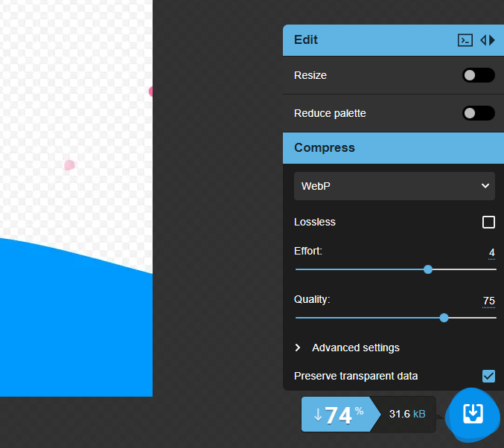Open the WebP format dropdown
This screenshot has height=448, width=504.
395,186
